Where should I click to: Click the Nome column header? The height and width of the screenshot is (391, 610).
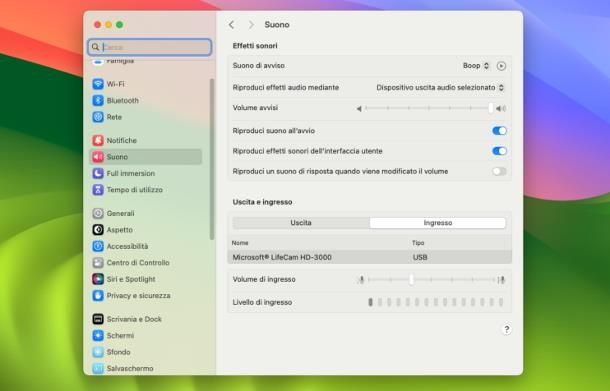click(x=240, y=243)
